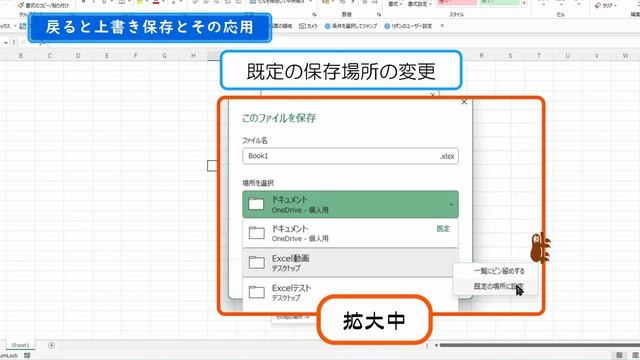Click 条件を選択してジャンプ in the toolbar
The width and height of the screenshot is (640, 360).
351,26
